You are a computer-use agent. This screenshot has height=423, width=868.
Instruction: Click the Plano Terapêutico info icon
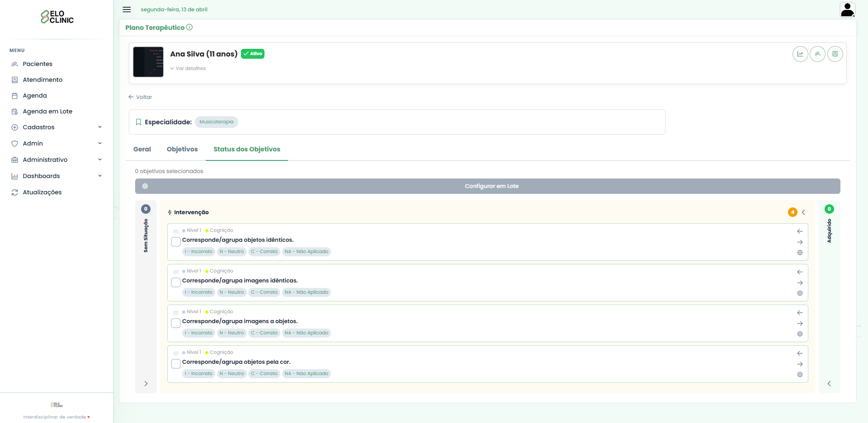coord(189,28)
